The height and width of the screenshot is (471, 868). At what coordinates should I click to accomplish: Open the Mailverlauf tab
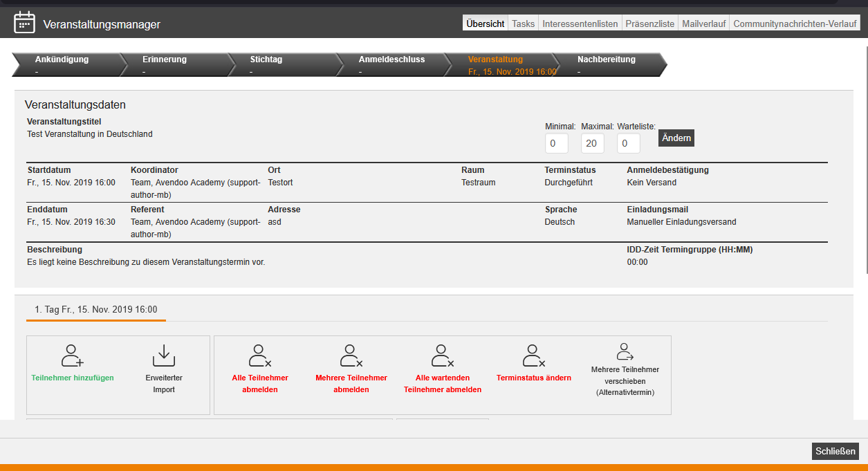pos(703,24)
